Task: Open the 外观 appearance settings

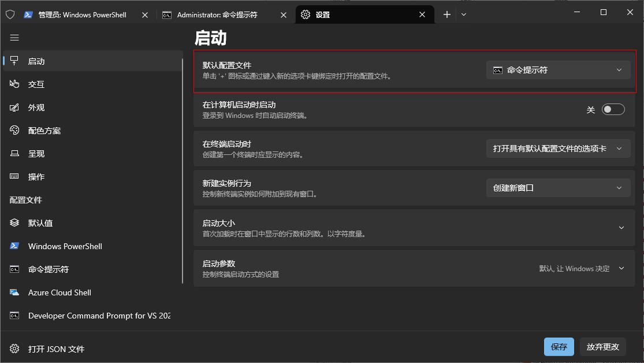Action: click(x=36, y=107)
